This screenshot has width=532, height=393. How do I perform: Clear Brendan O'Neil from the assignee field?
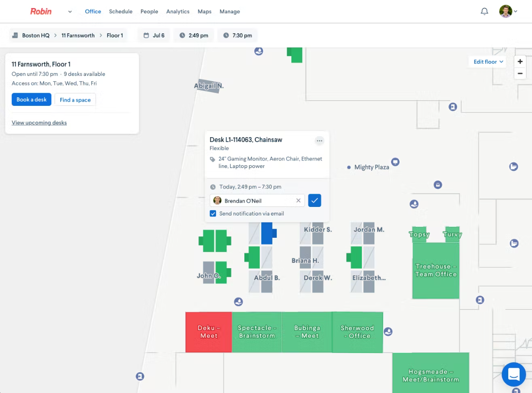[x=298, y=201]
